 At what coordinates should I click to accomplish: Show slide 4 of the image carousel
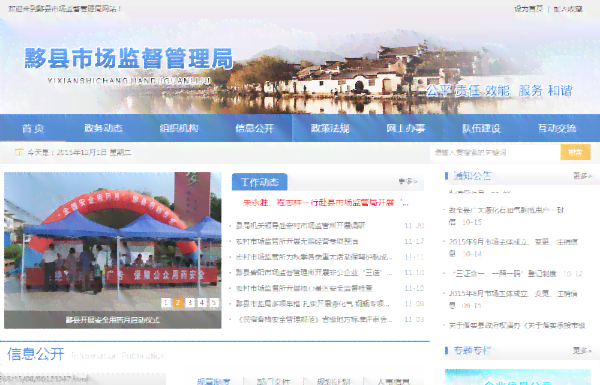pos(202,303)
